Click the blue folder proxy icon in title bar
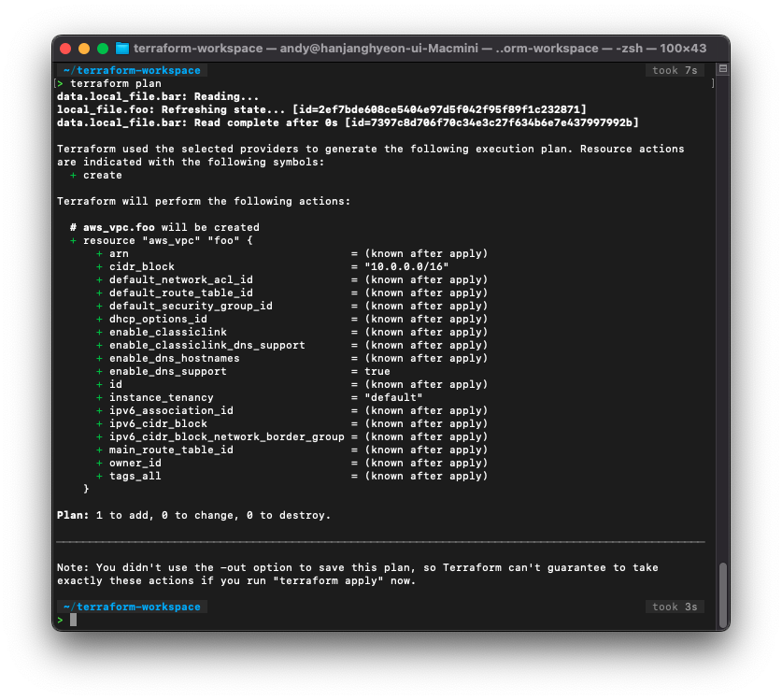The width and height of the screenshot is (782, 700). tap(122, 49)
